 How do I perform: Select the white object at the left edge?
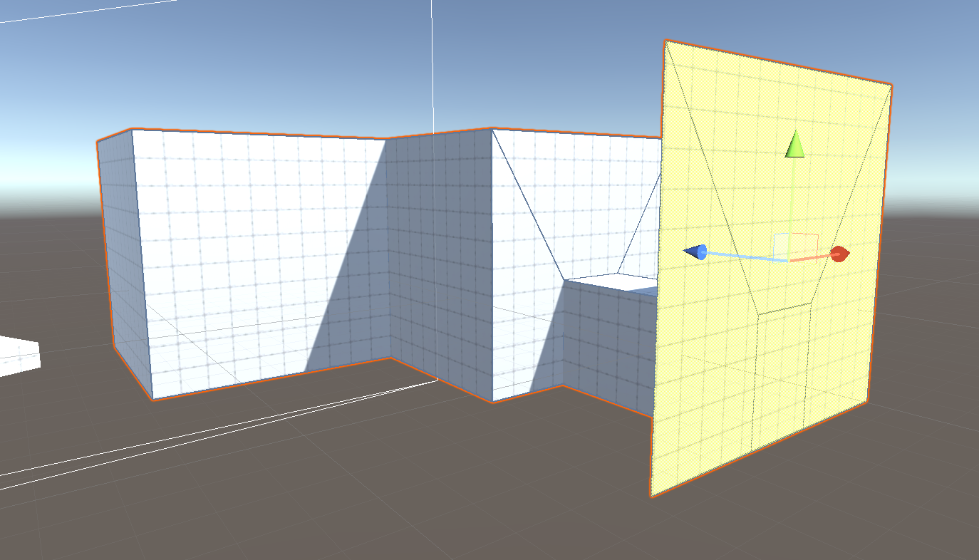[18, 356]
